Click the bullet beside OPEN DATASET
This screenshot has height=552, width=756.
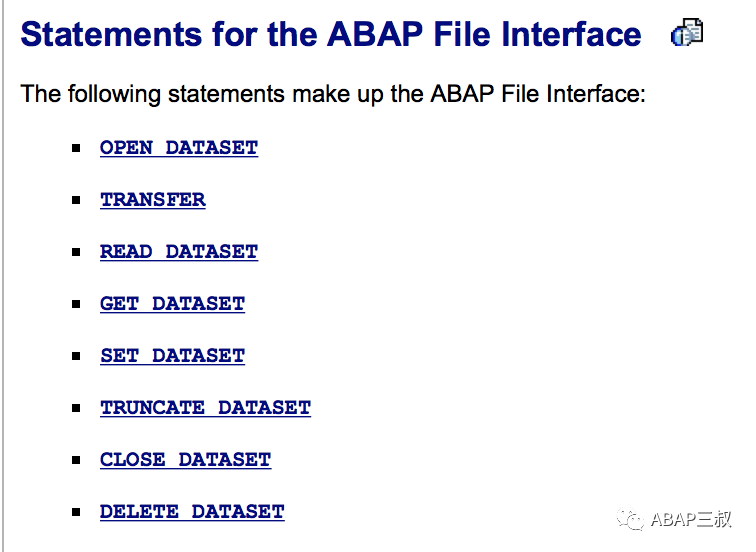[x=76, y=148]
